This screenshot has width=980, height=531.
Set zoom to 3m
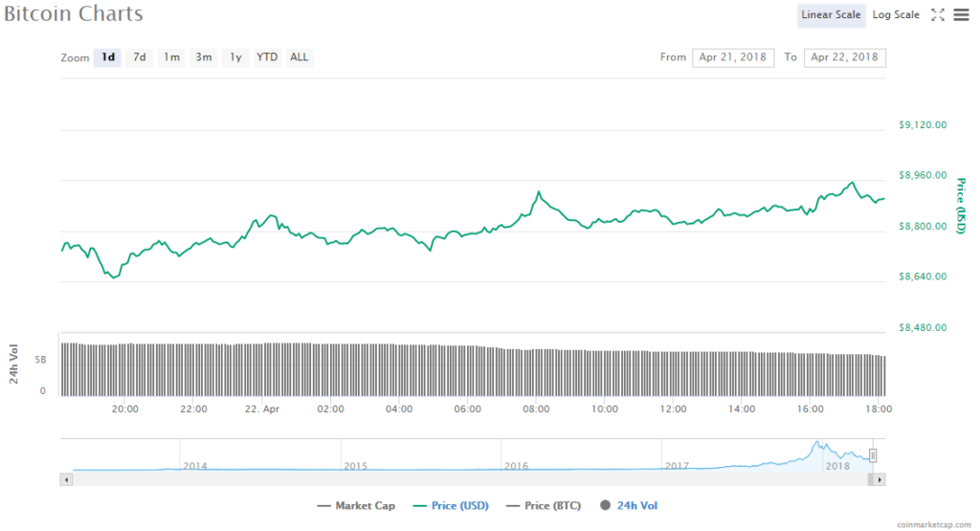tap(204, 57)
